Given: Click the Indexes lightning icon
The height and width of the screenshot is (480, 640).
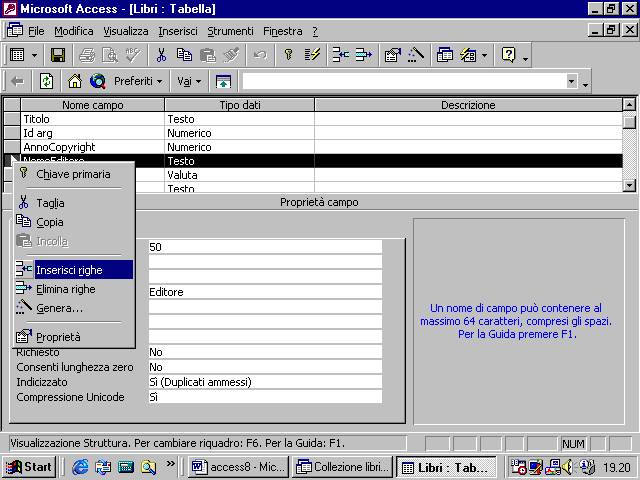Looking at the screenshot, I should tap(312, 55).
